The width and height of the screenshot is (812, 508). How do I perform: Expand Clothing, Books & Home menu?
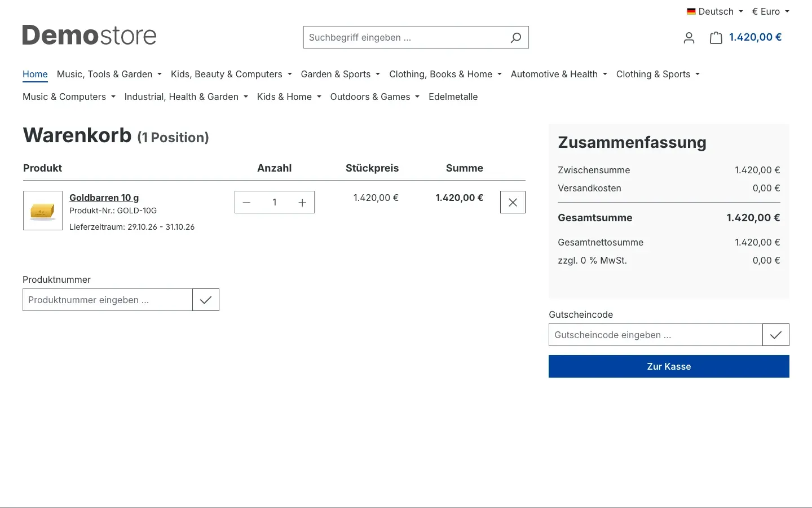point(445,74)
